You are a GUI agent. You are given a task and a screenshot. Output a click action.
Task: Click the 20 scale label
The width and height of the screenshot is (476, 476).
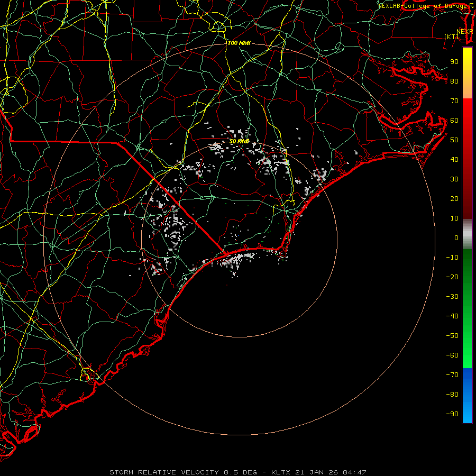(x=454, y=198)
